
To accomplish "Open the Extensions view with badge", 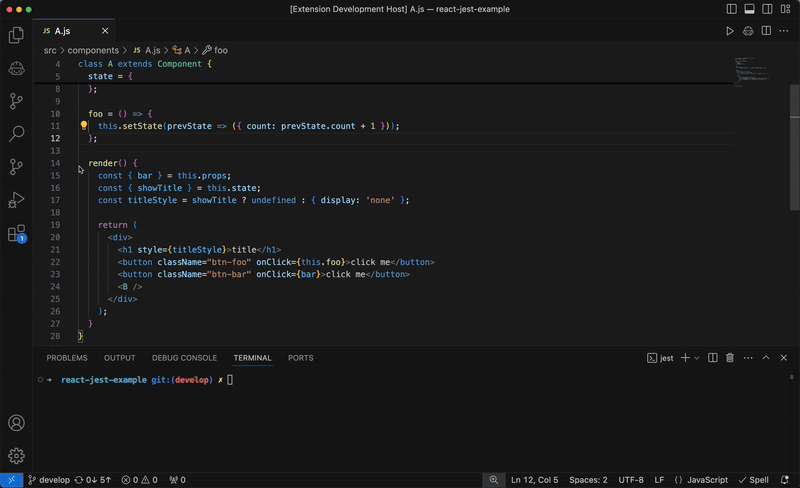I will (16, 233).
